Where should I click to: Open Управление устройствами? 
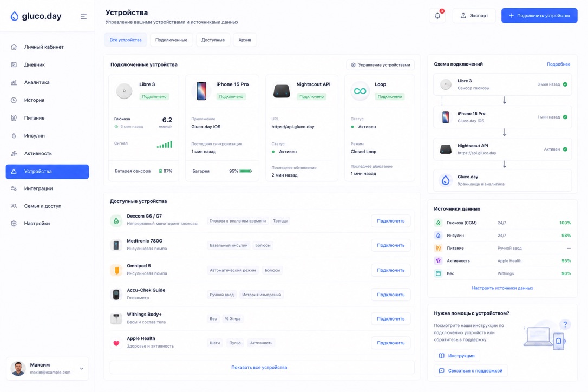point(380,65)
